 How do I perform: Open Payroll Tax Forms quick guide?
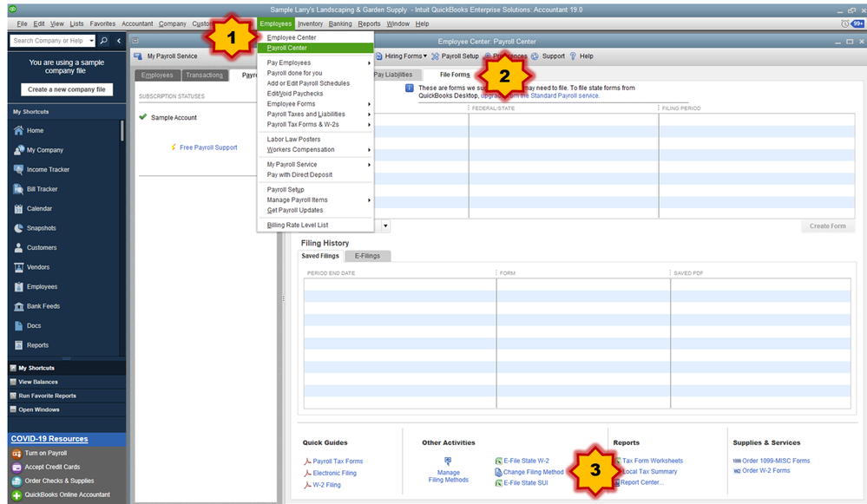(x=338, y=461)
